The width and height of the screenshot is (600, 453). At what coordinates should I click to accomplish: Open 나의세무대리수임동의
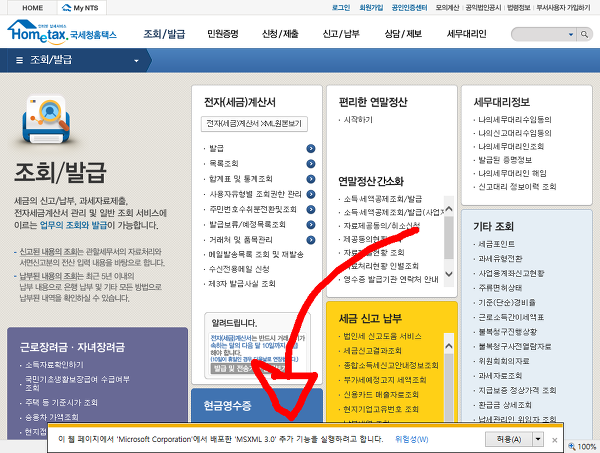(x=515, y=120)
